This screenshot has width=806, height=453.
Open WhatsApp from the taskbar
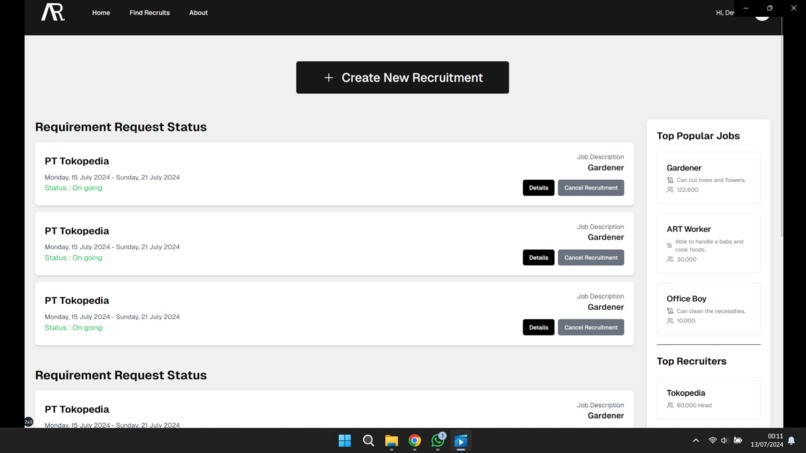click(x=438, y=440)
